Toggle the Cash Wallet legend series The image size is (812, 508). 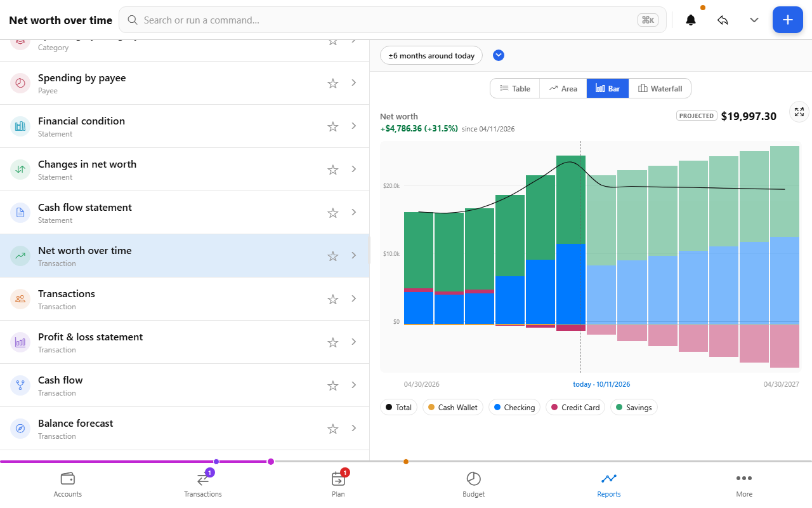[x=454, y=407]
